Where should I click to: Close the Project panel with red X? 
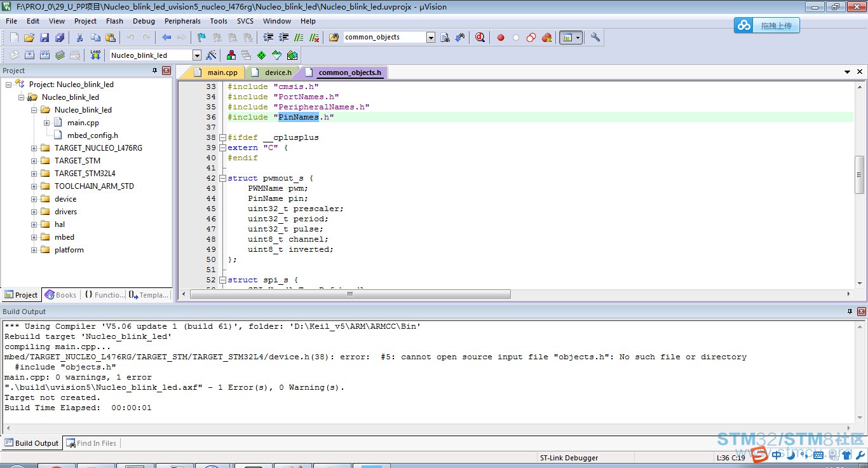166,71
